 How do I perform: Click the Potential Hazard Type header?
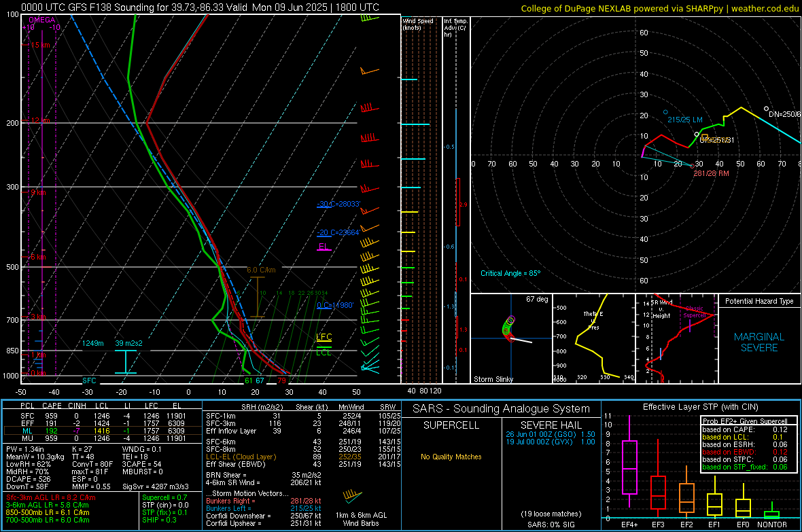(x=759, y=301)
